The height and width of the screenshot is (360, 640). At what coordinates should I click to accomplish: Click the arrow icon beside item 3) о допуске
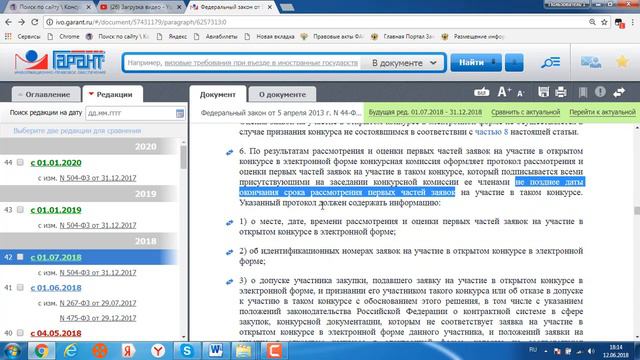tap(229, 282)
